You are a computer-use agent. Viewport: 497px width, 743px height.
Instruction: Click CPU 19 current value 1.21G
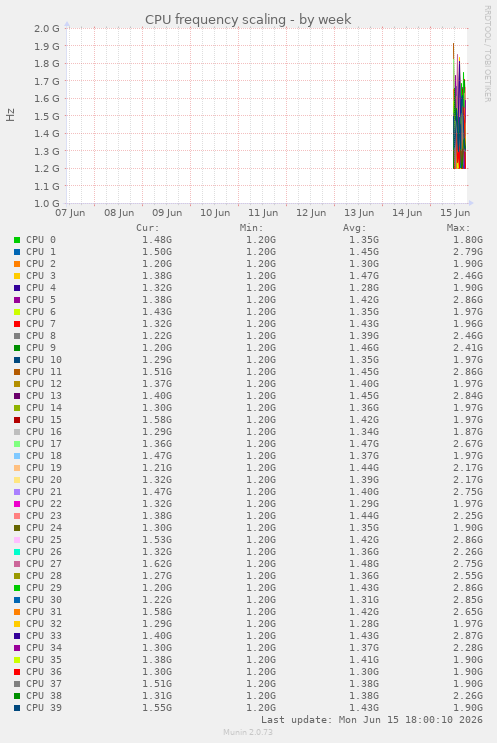(x=157, y=468)
